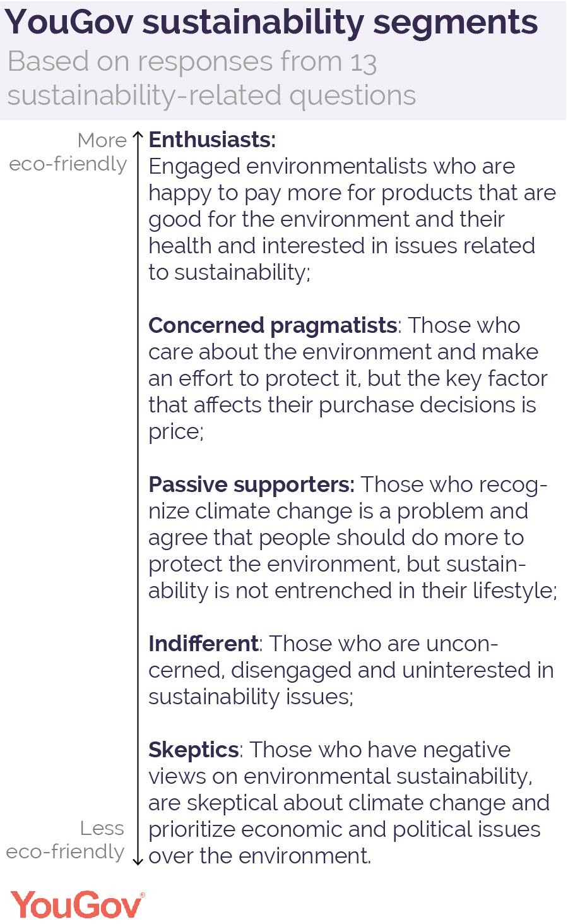Click the "YouGov sustainability segments" title

pos(271,23)
